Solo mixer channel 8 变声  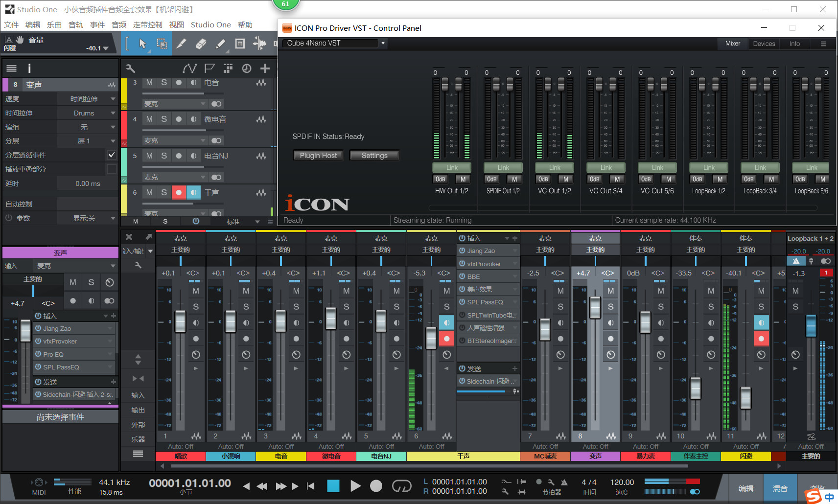point(610,306)
